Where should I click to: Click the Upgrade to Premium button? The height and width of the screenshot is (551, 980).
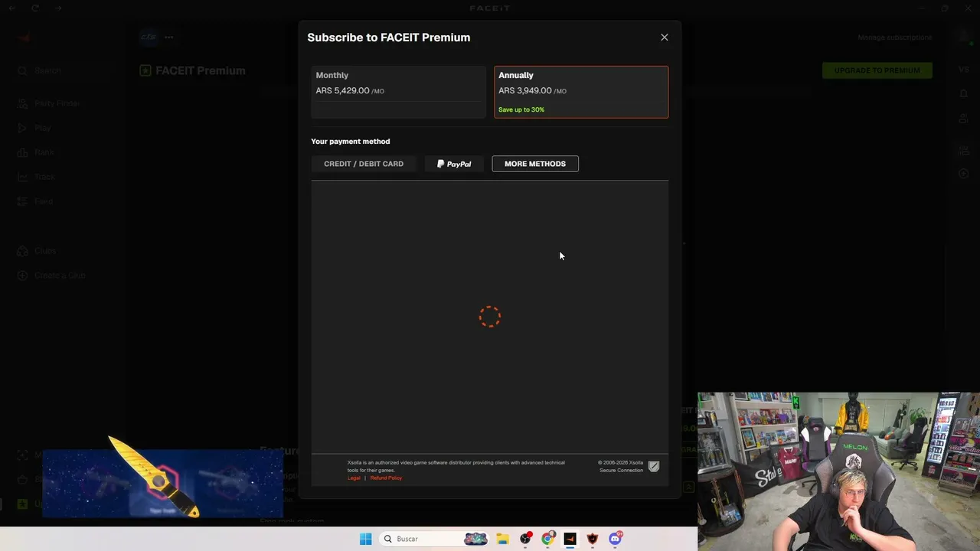[x=877, y=70]
